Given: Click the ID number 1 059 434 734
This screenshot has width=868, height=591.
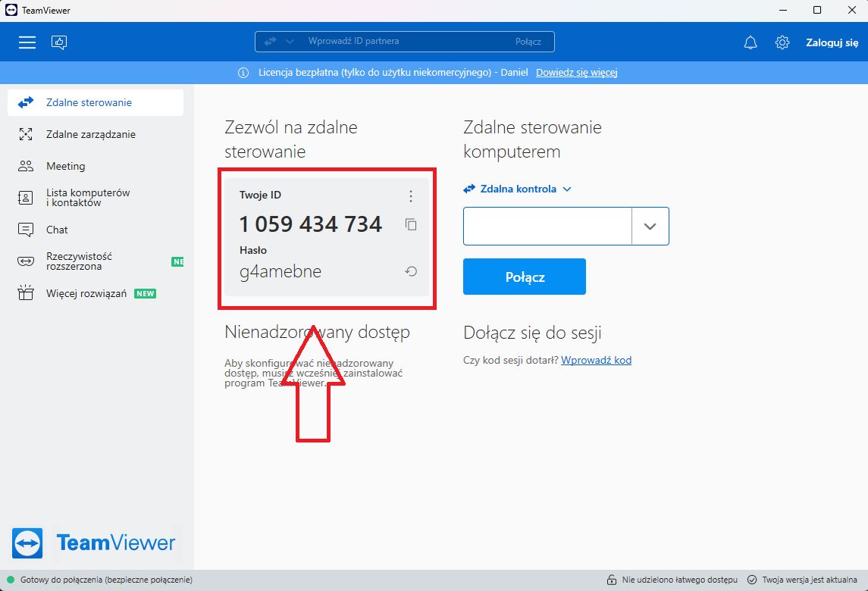Looking at the screenshot, I should (311, 224).
